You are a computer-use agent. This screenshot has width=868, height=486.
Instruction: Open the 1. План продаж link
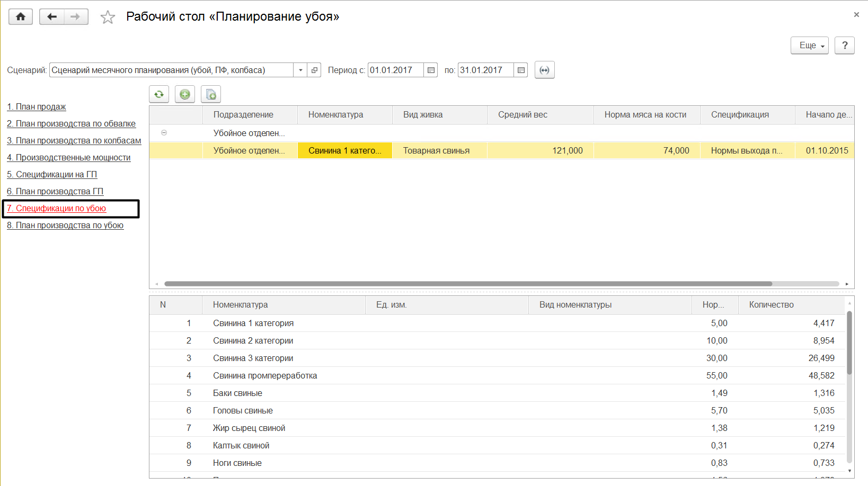[x=37, y=106]
